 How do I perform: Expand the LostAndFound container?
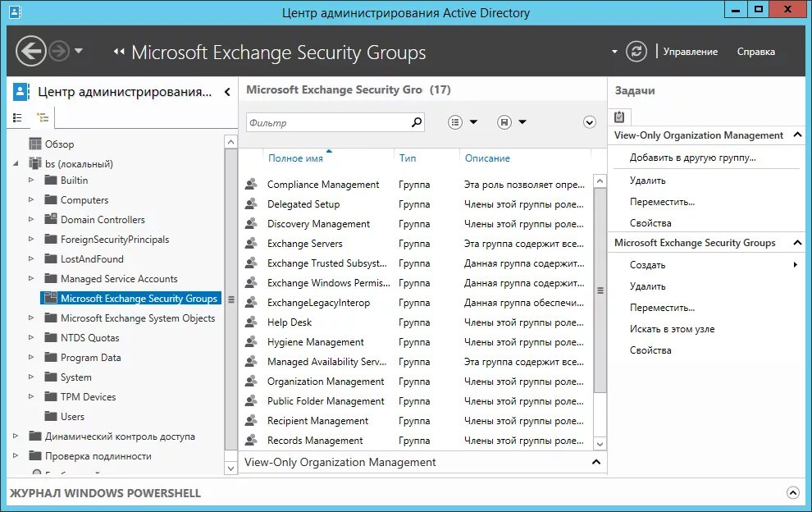31,259
